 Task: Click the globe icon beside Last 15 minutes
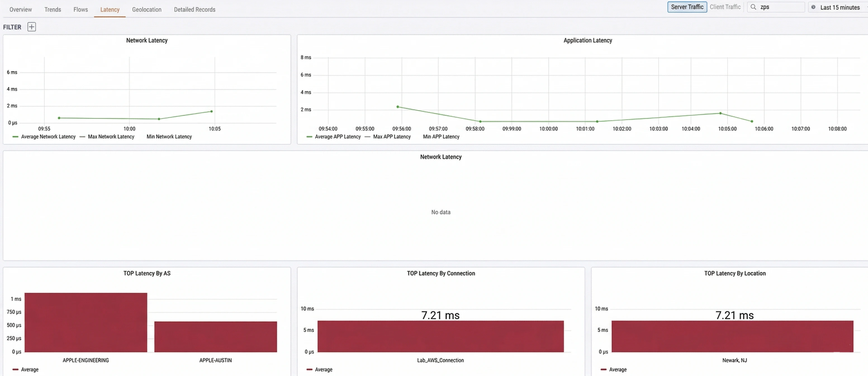point(813,7)
